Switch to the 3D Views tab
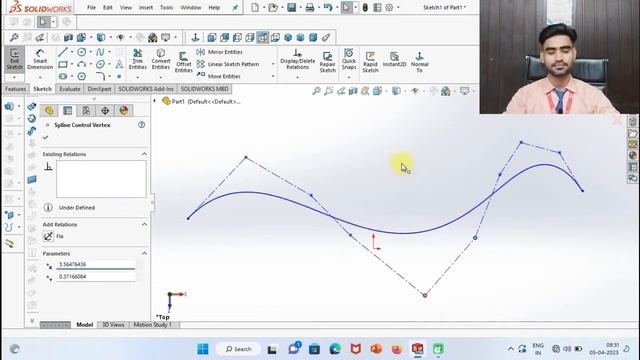The height and width of the screenshot is (360, 640). coord(113,325)
